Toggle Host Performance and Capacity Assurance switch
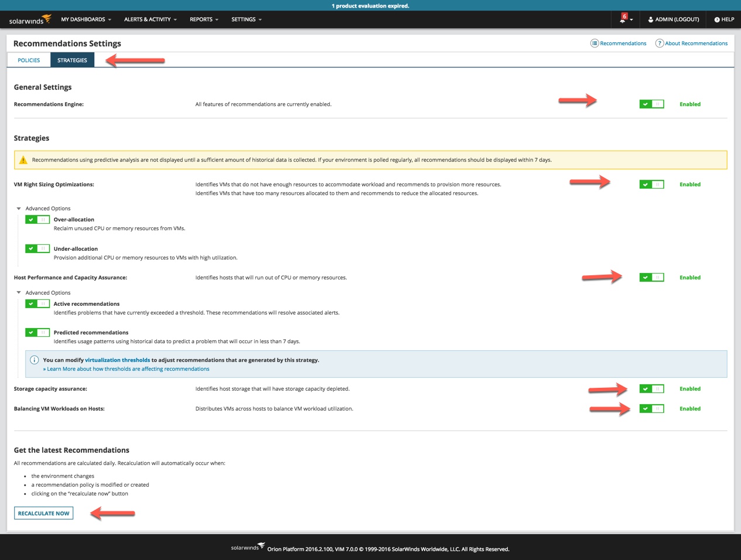The width and height of the screenshot is (741, 560). click(651, 278)
